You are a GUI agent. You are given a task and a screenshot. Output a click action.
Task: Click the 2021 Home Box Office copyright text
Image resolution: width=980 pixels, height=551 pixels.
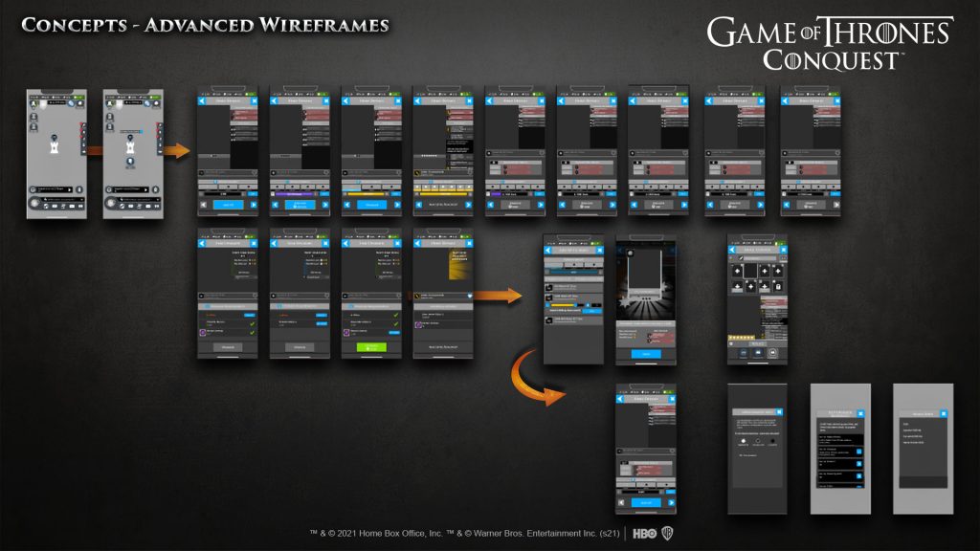(x=375, y=534)
